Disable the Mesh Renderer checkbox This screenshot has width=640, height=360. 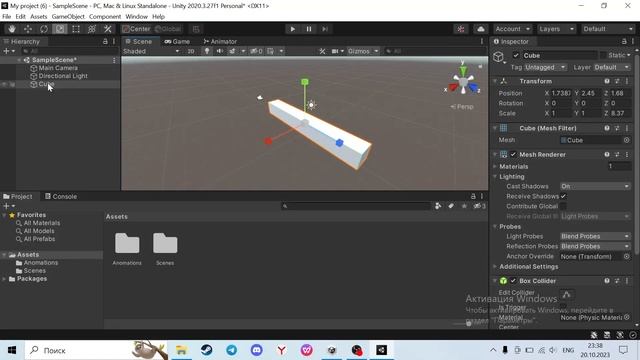(x=513, y=155)
